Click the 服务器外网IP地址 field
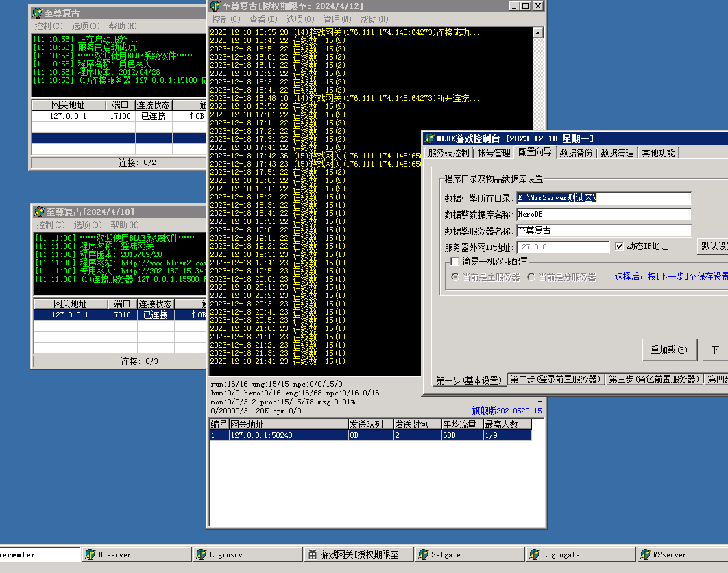The width and height of the screenshot is (728, 573). 563,247
